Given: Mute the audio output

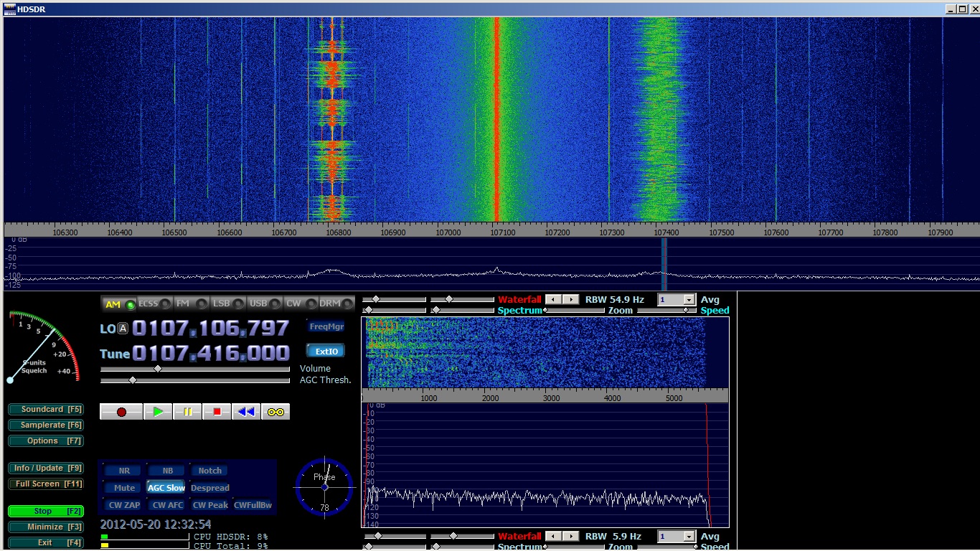Looking at the screenshot, I should click(124, 488).
